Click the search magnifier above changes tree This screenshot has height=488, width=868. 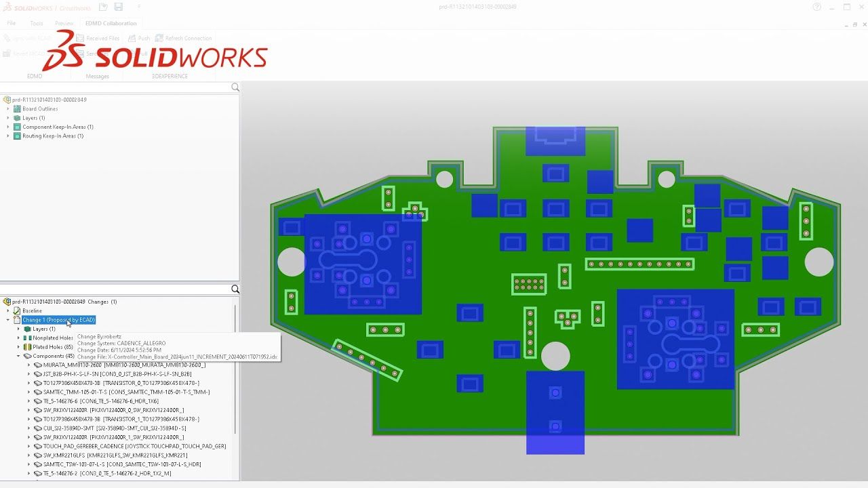(235, 289)
